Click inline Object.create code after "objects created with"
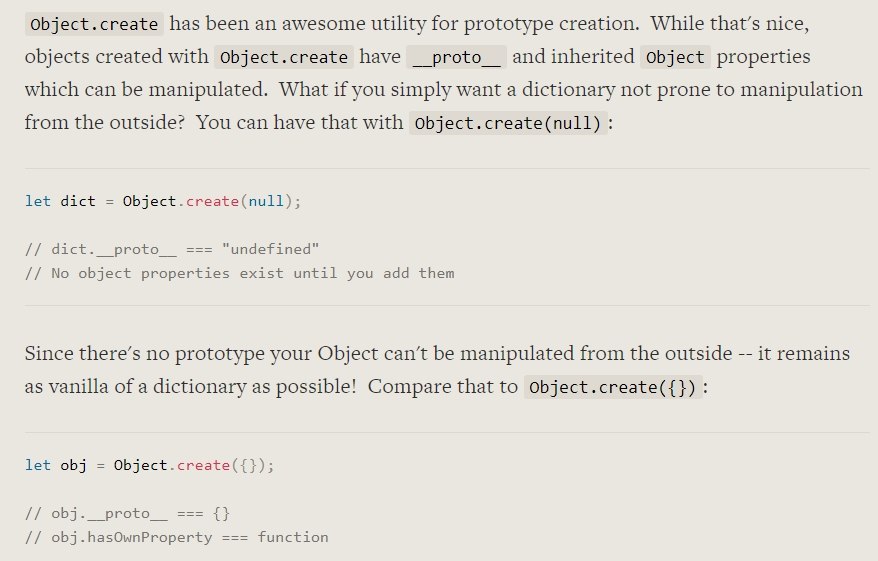Image resolution: width=878 pixels, height=561 pixels. (x=282, y=57)
